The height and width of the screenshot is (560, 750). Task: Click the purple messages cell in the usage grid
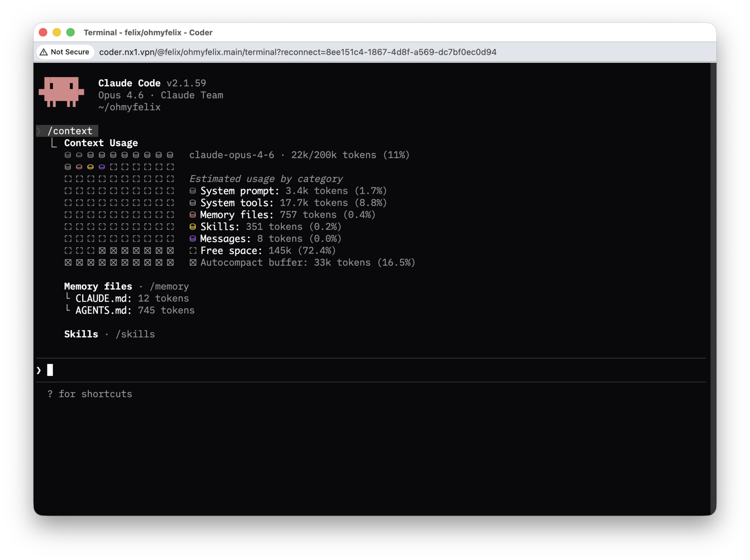102,167
